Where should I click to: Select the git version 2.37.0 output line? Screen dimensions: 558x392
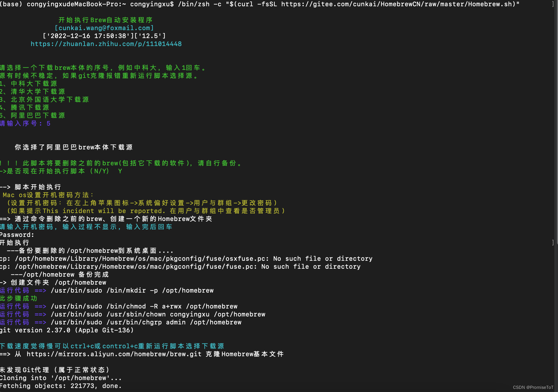(67, 330)
